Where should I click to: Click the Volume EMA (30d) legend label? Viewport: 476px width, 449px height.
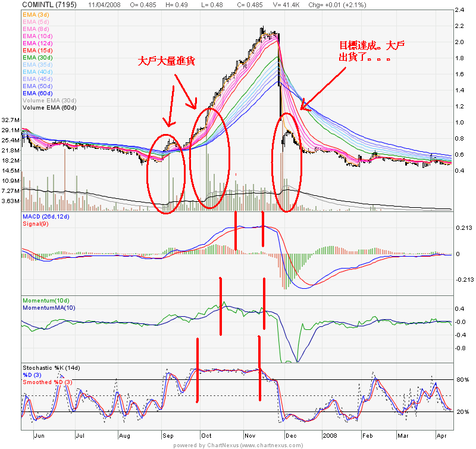(49, 101)
